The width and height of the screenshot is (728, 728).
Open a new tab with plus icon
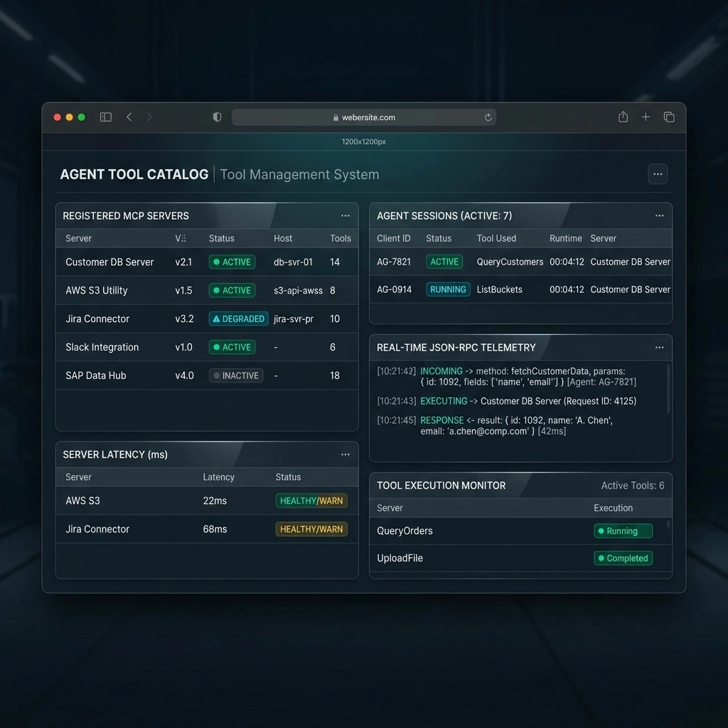646,117
